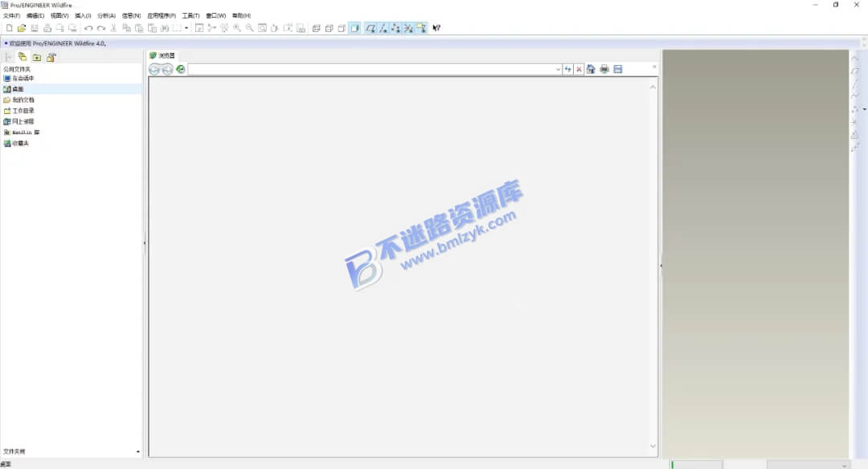Screen dimensions: 868x469
Task: Click the Context-sensitive help arrow icon
Action: (x=436, y=27)
